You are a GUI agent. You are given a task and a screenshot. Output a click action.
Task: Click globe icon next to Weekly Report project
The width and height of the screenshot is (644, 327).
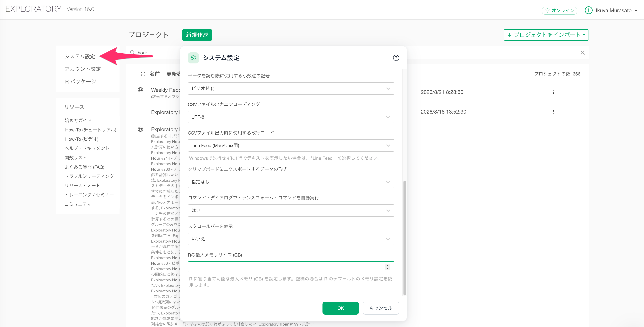point(141,90)
